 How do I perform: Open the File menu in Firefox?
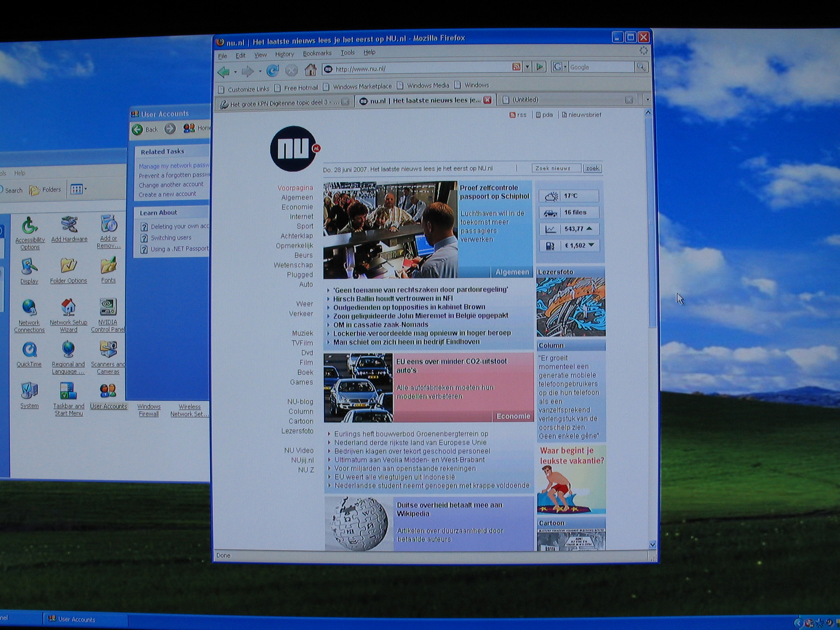pyautogui.click(x=222, y=56)
